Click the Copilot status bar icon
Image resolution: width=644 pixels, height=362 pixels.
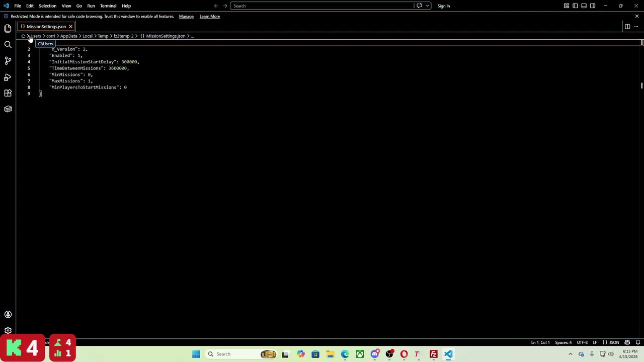pos(627,342)
